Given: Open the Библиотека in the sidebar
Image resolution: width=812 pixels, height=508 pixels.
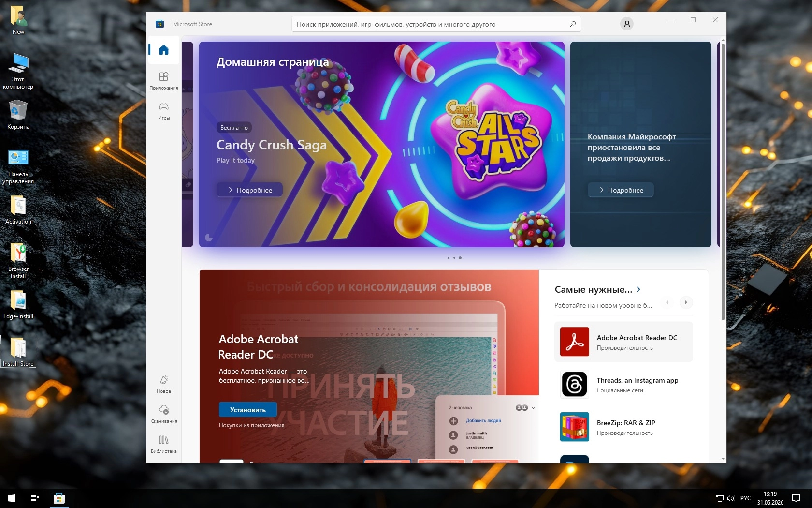Looking at the screenshot, I should coord(164,444).
